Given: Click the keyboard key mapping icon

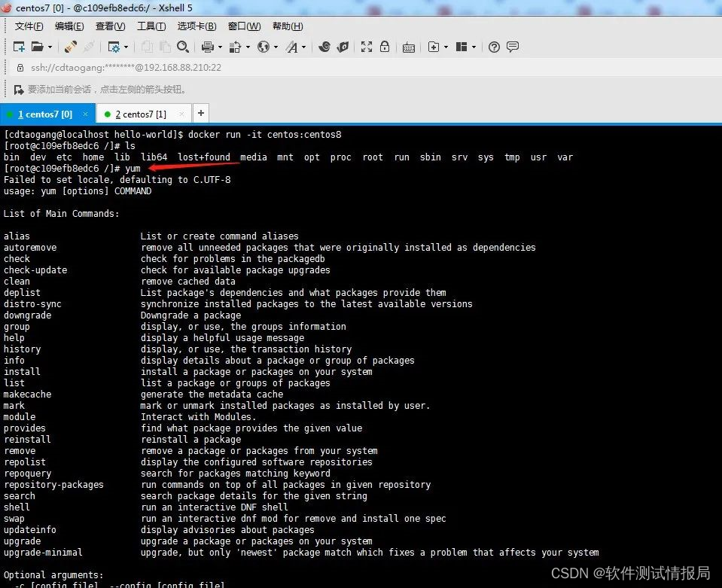Looking at the screenshot, I should click(408, 47).
